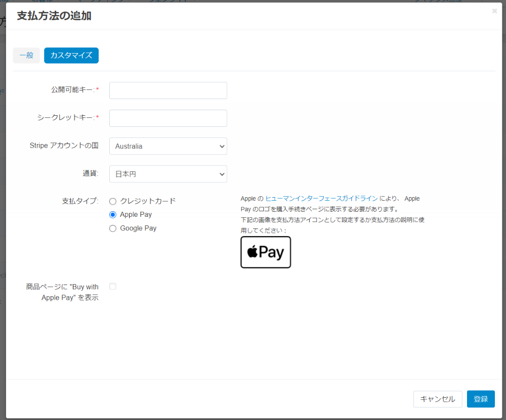506x420 pixels.
Task: Click the 支払タイプ label
Action: [80, 201]
